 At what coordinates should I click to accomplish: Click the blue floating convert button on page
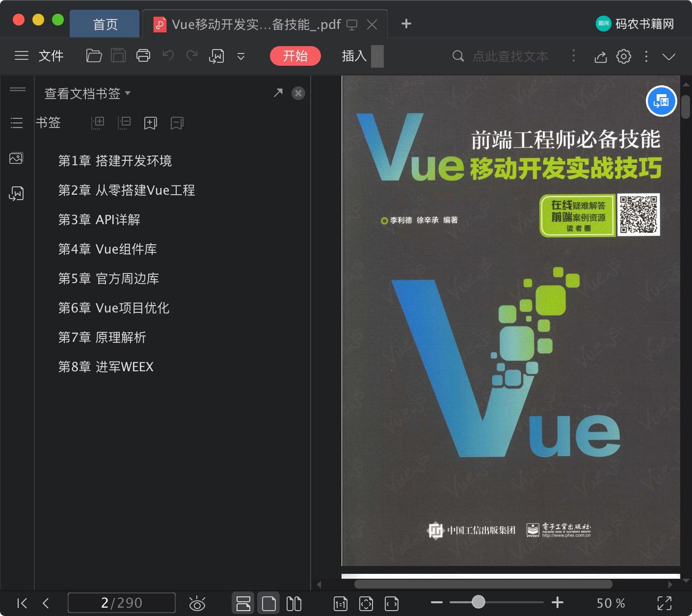click(x=661, y=101)
